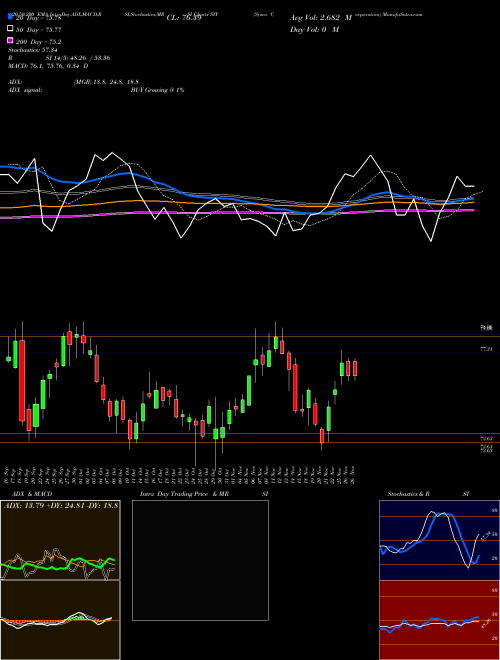Open the blue Stochastics mini chart
This screenshot has height=660, width=500.
pyautogui.click(x=439, y=540)
